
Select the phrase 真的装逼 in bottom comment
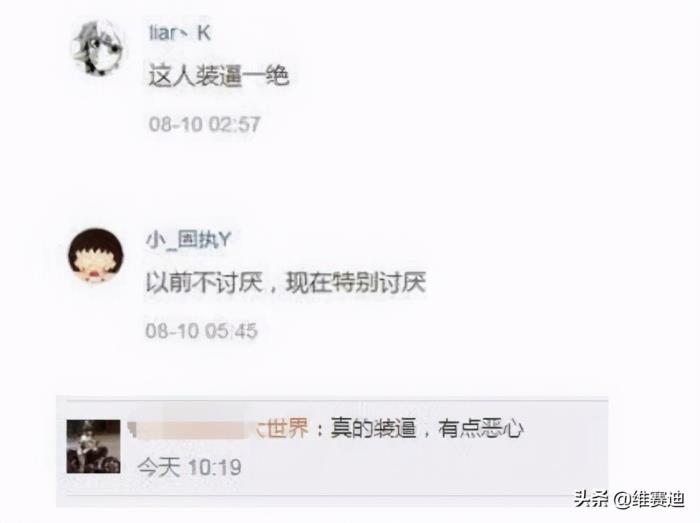point(373,429)
